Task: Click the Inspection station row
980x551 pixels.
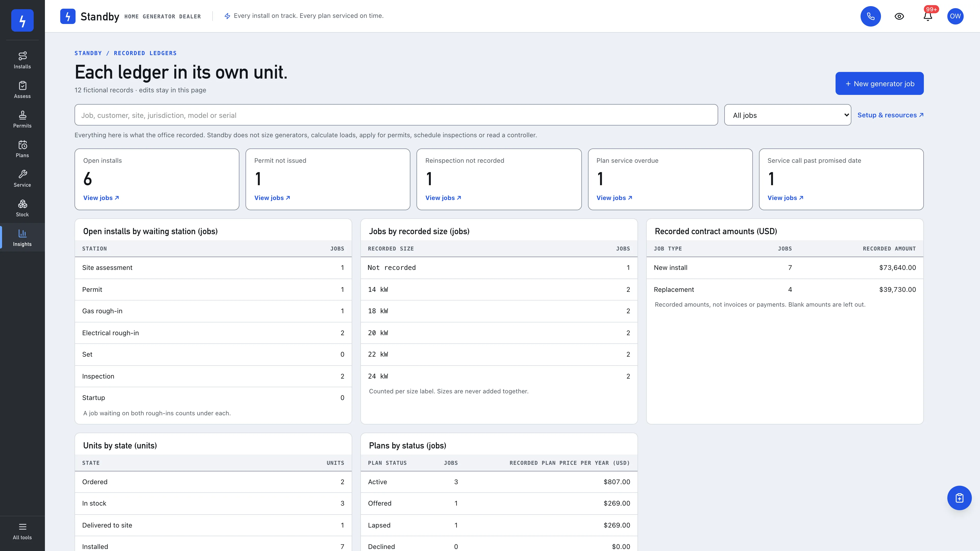Action: pyautogui.click(x=213, y=377)
